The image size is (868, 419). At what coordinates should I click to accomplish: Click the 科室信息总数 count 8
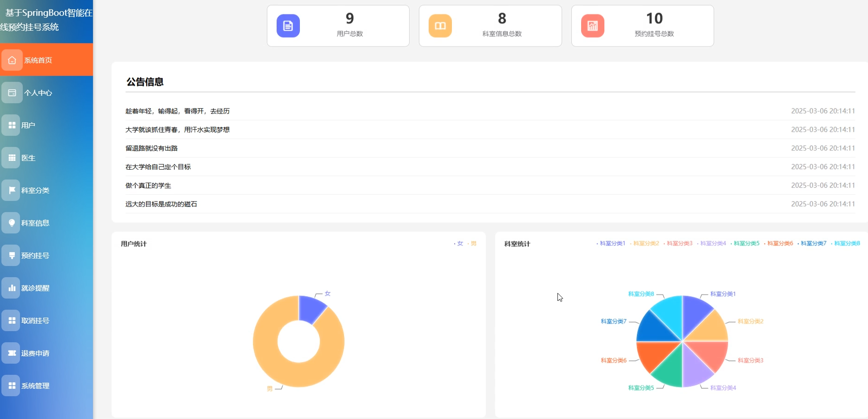coord(502,18)
